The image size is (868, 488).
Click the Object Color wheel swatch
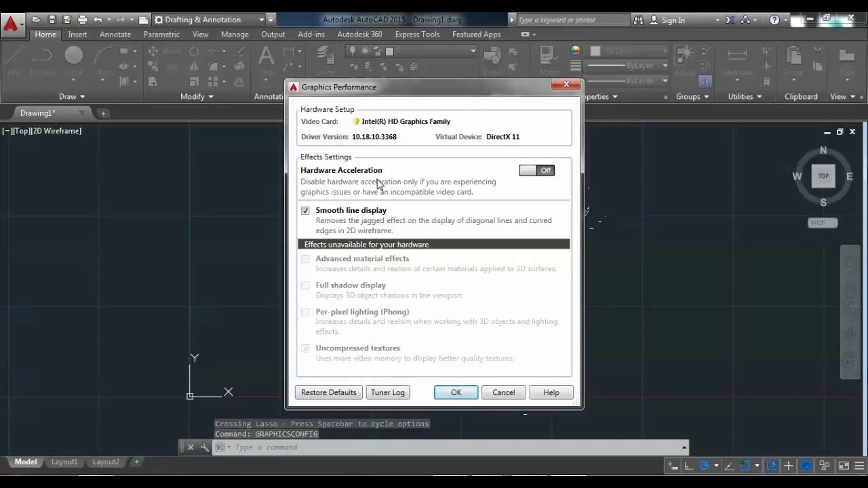576,50
